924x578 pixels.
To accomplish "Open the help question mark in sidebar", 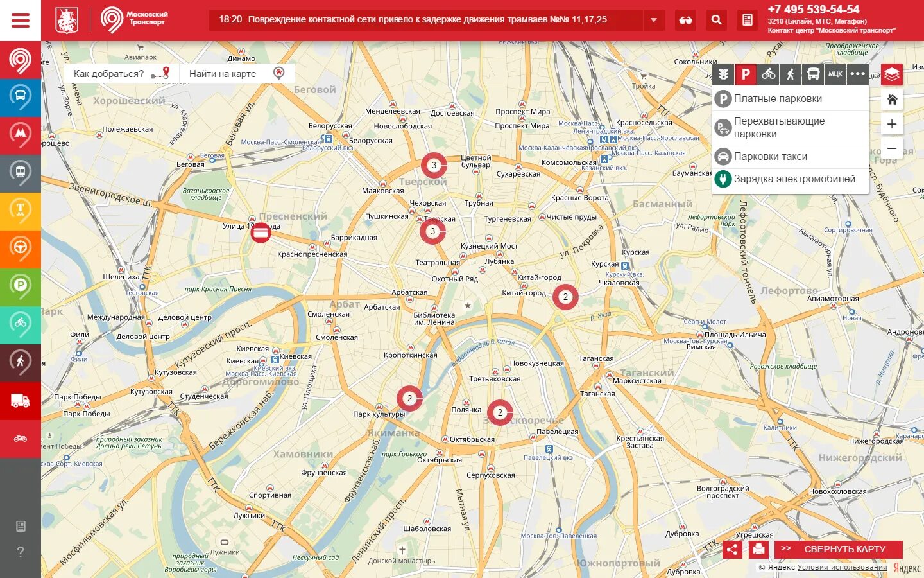I will 21,552.
